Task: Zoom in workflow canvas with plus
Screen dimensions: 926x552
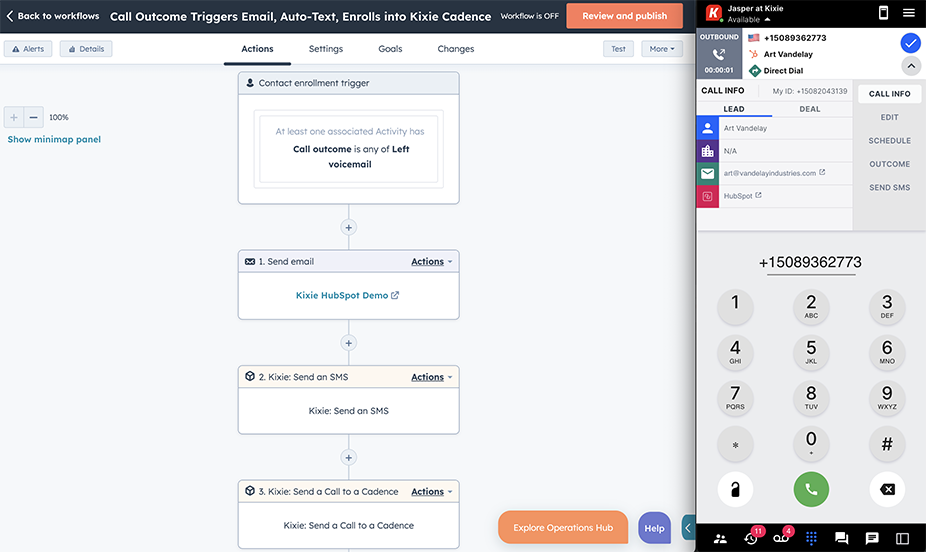Action: 14,117
